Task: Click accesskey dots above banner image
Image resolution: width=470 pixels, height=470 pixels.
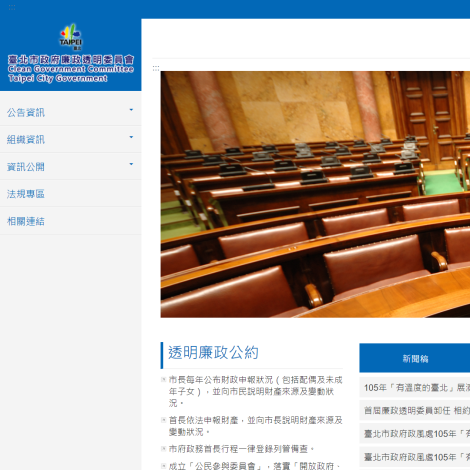Action: pos(156,68)
